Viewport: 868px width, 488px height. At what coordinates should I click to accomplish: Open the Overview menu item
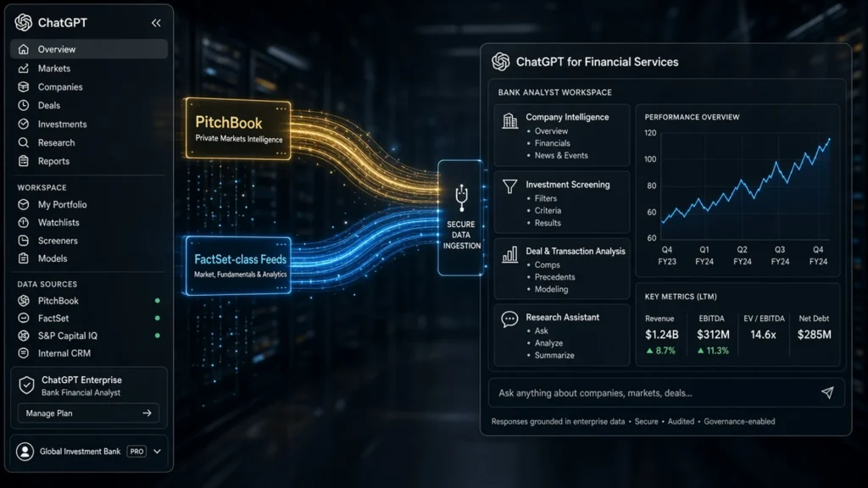[88, 49]
